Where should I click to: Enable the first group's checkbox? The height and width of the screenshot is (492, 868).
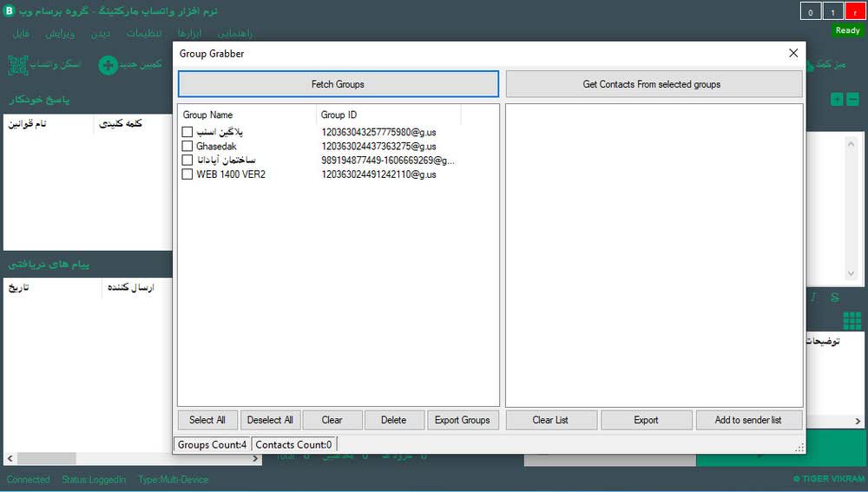(187, 132)
